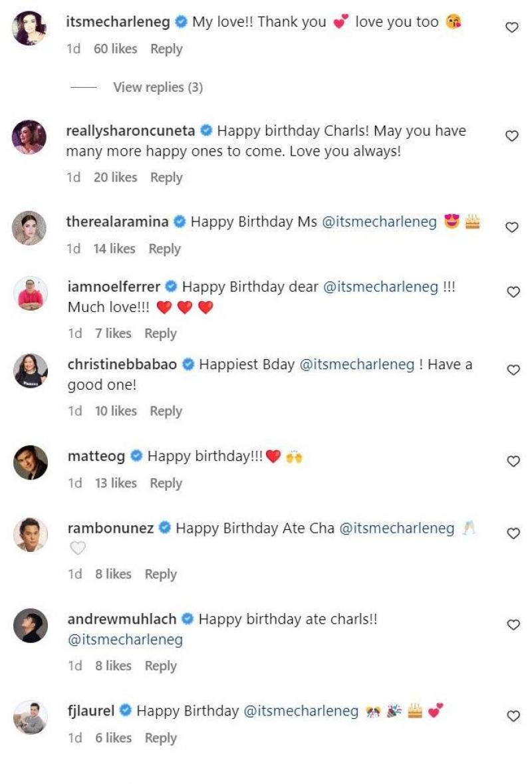
Task: Open the @itsmecharleneg mention in fjlaurel's comment
Action: 301,711
